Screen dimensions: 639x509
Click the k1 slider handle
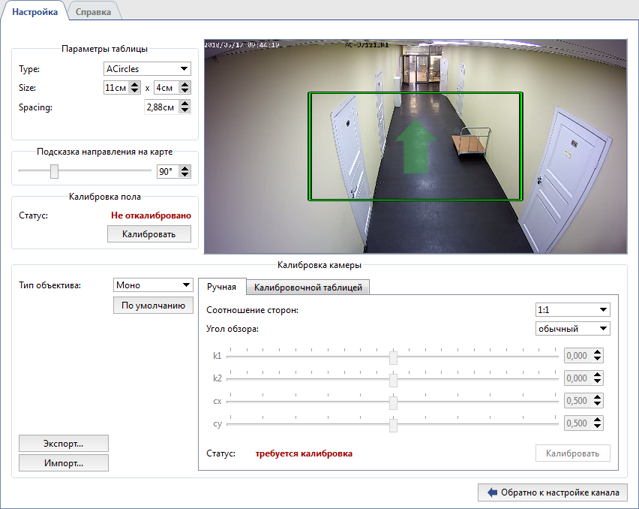(x=394, y=356)
